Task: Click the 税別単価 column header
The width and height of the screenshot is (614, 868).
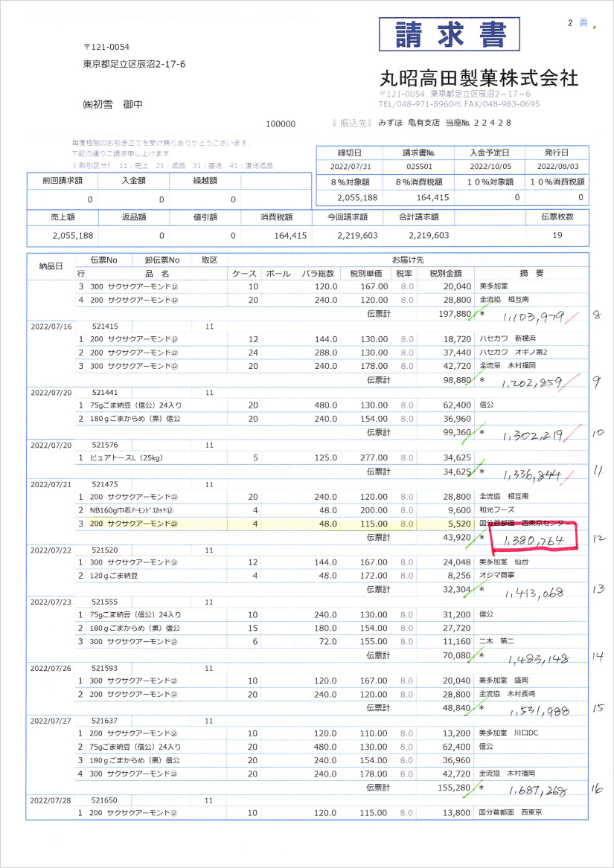Action: click(x=365, y=274)
